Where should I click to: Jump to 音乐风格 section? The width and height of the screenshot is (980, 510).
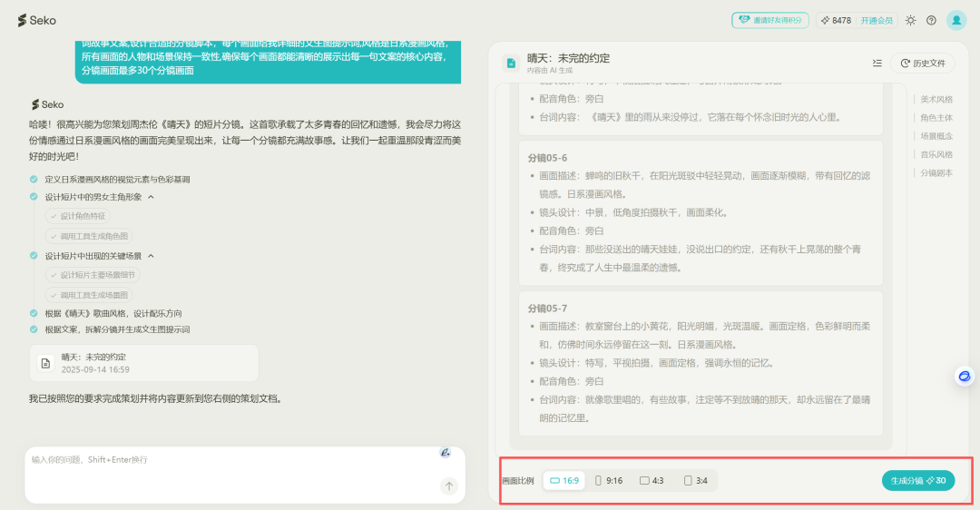tap(936, 154)
